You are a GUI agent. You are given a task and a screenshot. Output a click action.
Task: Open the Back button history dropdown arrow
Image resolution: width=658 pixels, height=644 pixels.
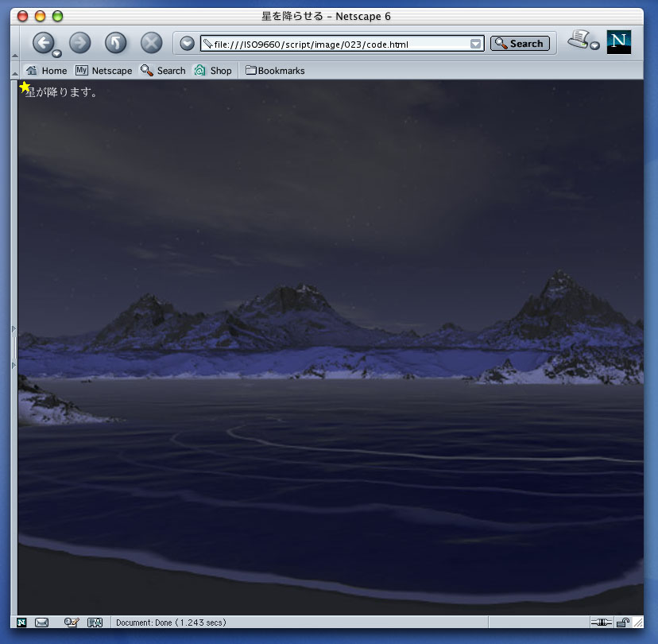57,54
